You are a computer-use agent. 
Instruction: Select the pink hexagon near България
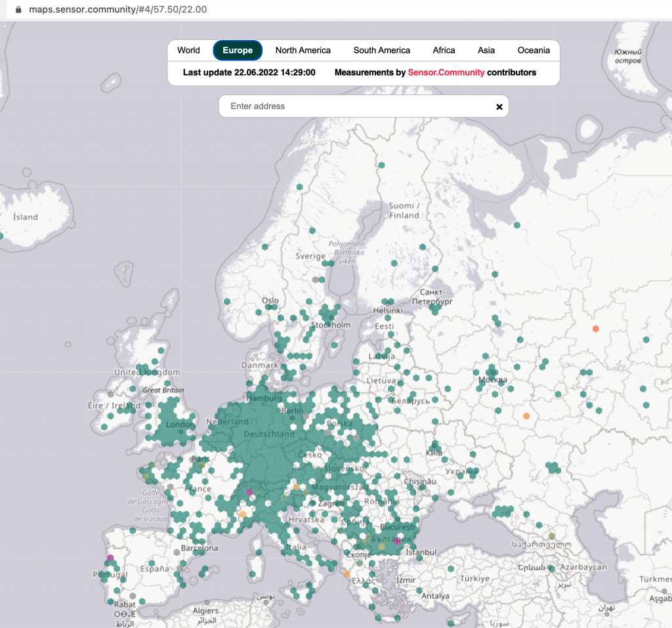click(x=397, y=541)
